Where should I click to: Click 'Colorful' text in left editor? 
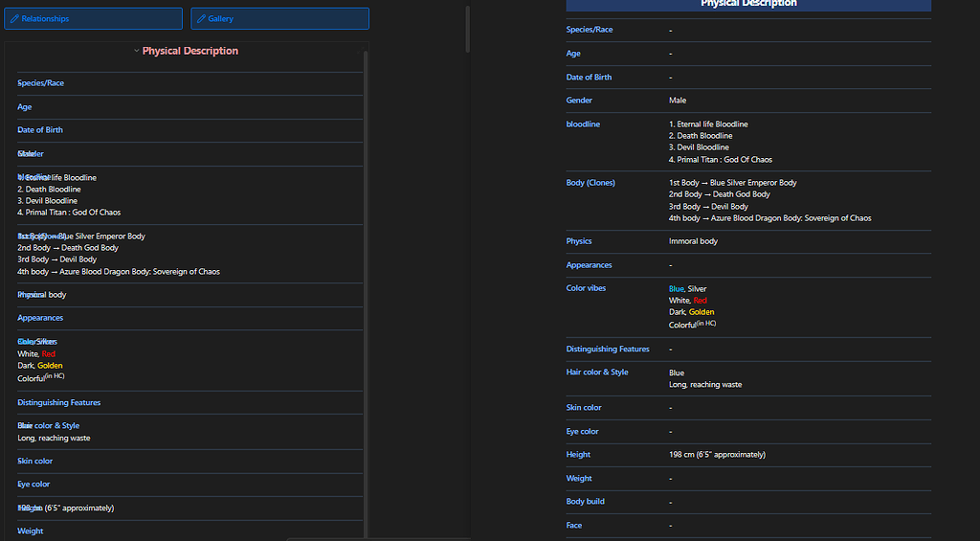(32, 379)
